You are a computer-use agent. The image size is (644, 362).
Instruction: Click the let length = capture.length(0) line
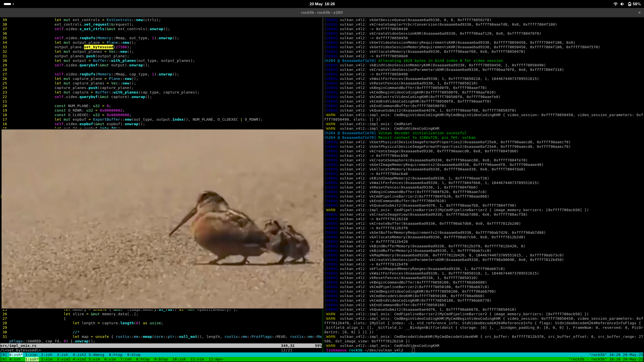(x=118, y=323)
